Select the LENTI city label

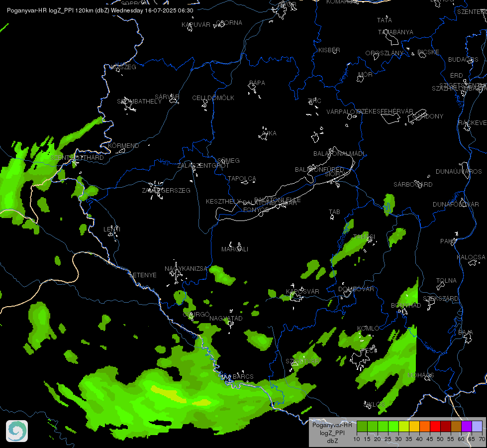click(x=112, y=229)
